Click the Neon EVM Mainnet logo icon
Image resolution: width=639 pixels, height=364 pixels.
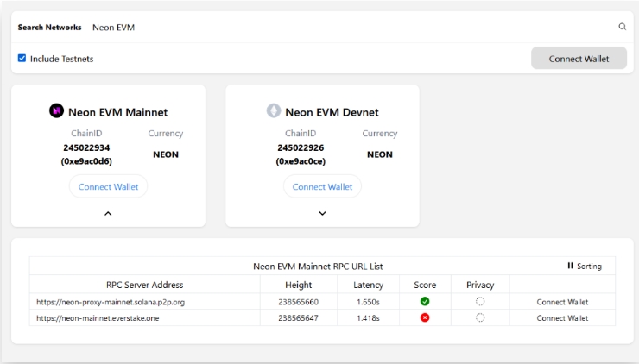click(56, 110)
